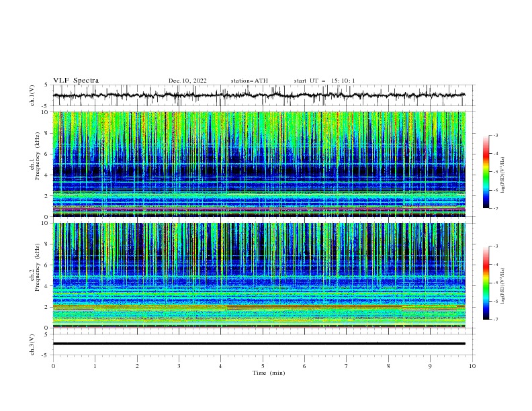Click the time axis tick label '2'
532x411 pixels.
[x=137, y=366]
